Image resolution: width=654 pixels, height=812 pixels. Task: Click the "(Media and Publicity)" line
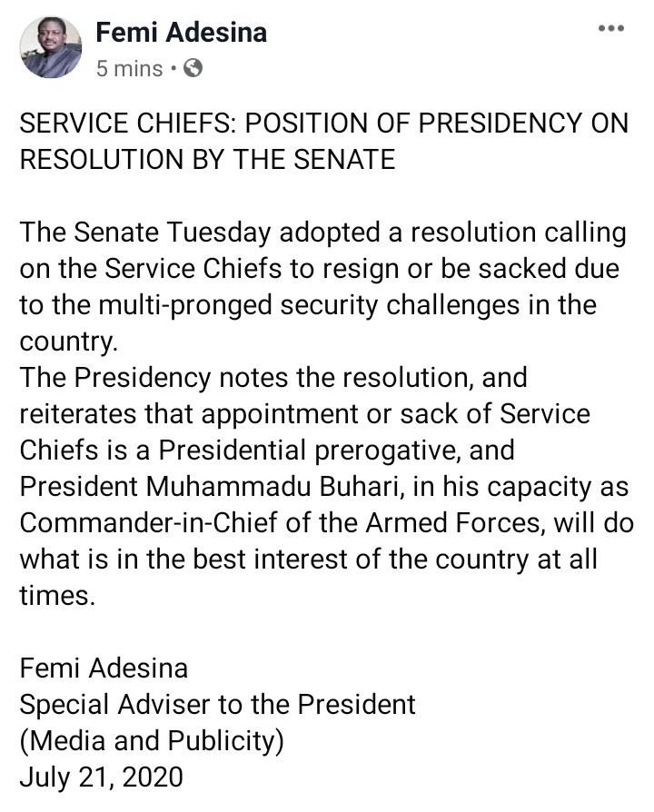coord(152,740)
